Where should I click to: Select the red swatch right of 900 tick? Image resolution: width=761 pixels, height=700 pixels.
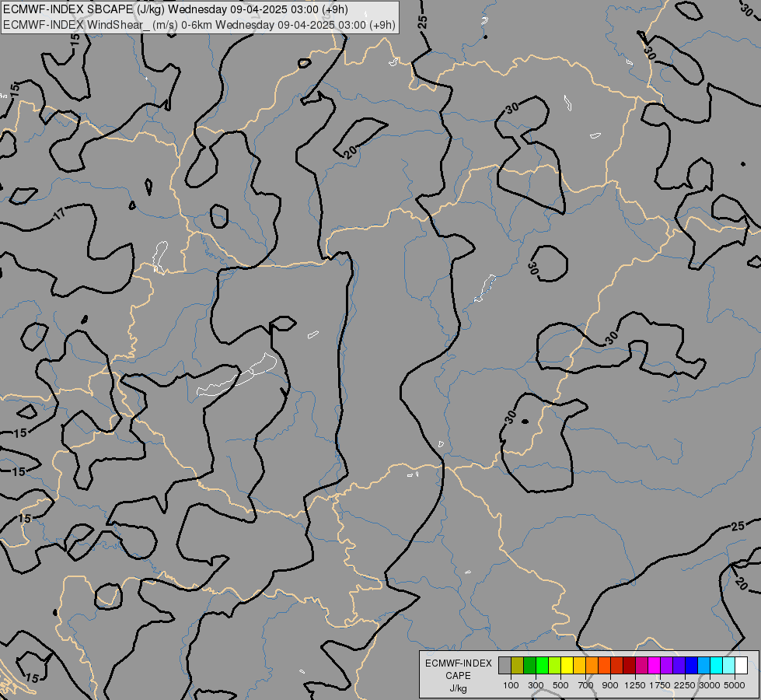(617, 665)
